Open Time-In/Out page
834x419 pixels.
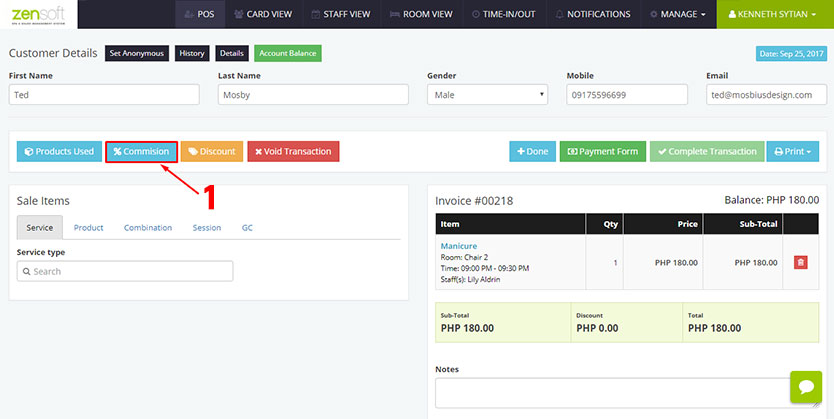[504, 14]
